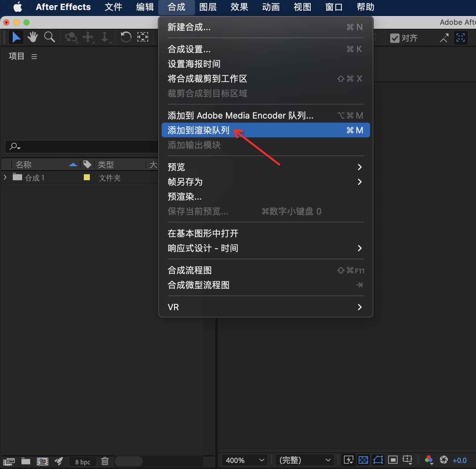Viewport: 476px width, 469px height.
Task: Open the channel and color management icon
Action: pyautogui.click(x=429, y=460)
